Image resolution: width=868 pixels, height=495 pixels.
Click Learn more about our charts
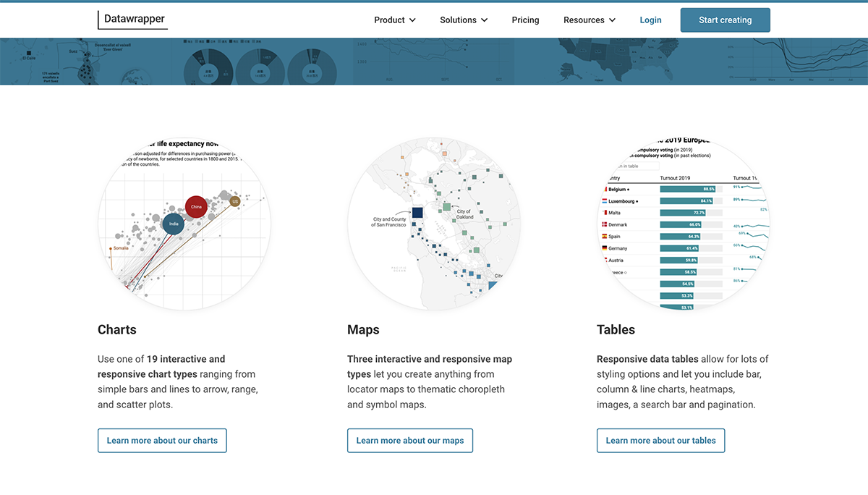(162, 441)
